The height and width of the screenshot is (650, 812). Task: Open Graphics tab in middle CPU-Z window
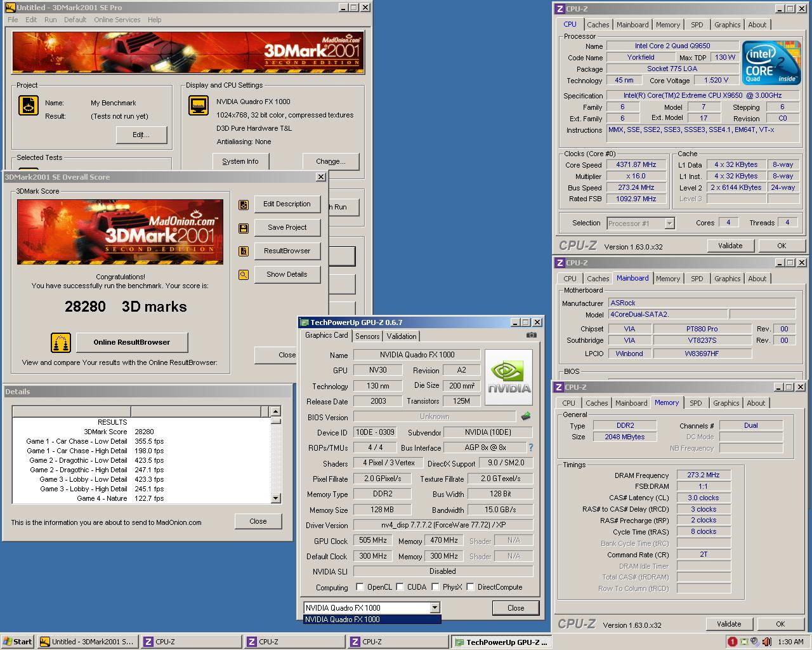[x=727, y=279]
